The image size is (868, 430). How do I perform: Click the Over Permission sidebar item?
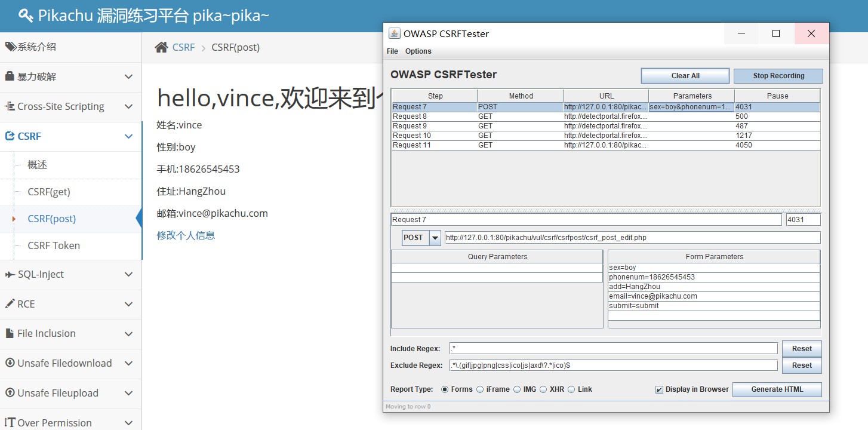tap(70, 423)
